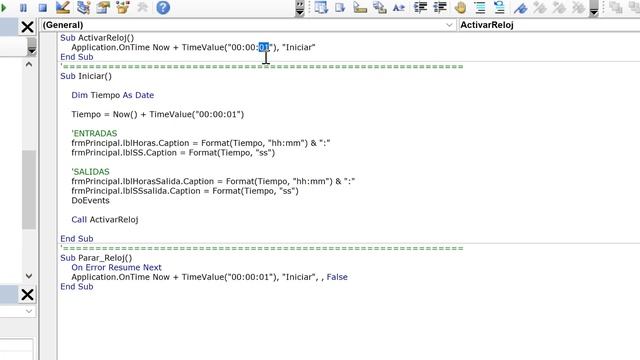Click the End Sub line under Call ActivarReloj
The width and height of the screenshot is (640, 360).
[x=77, y=239]
